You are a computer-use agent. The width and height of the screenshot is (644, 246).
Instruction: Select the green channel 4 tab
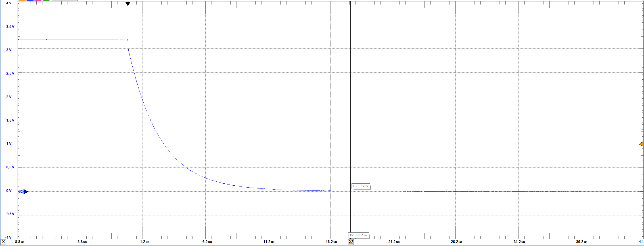click(46, 0)
